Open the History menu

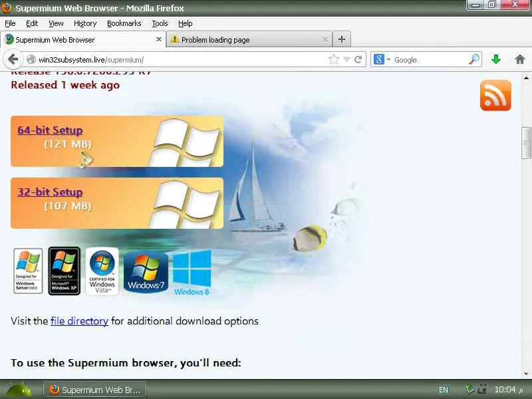[85, 23]
